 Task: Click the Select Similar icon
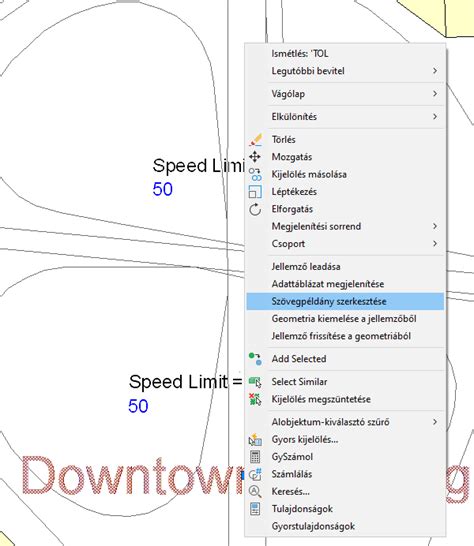[x=255, y=382]
